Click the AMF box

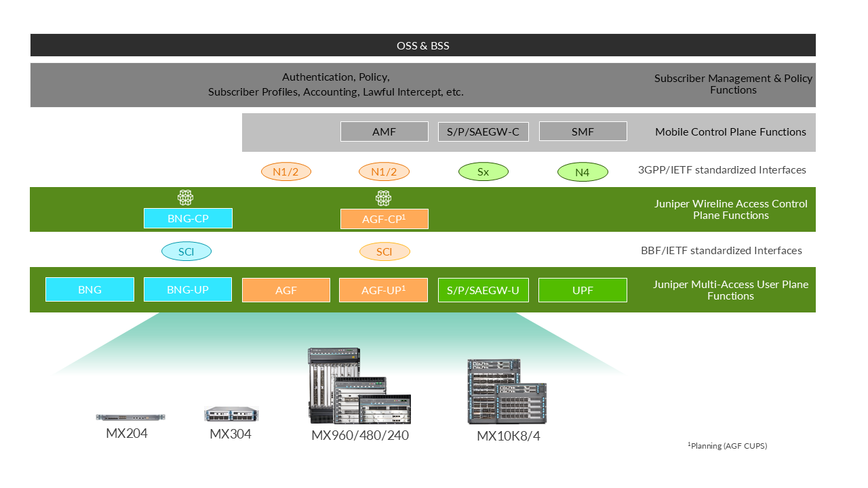pos(384,131)
